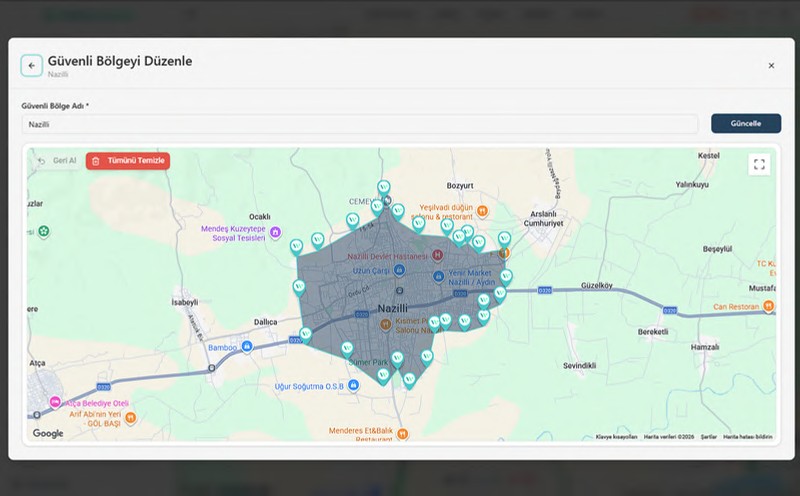Click the green park marker at map's left edge

pos(44,232)
